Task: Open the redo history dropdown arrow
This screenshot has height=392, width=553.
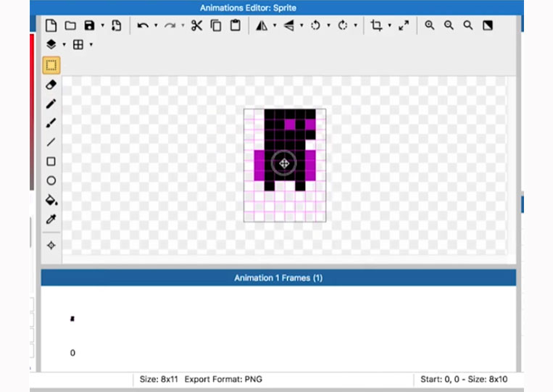Action: pyautogui.click(x=183, y=25)
